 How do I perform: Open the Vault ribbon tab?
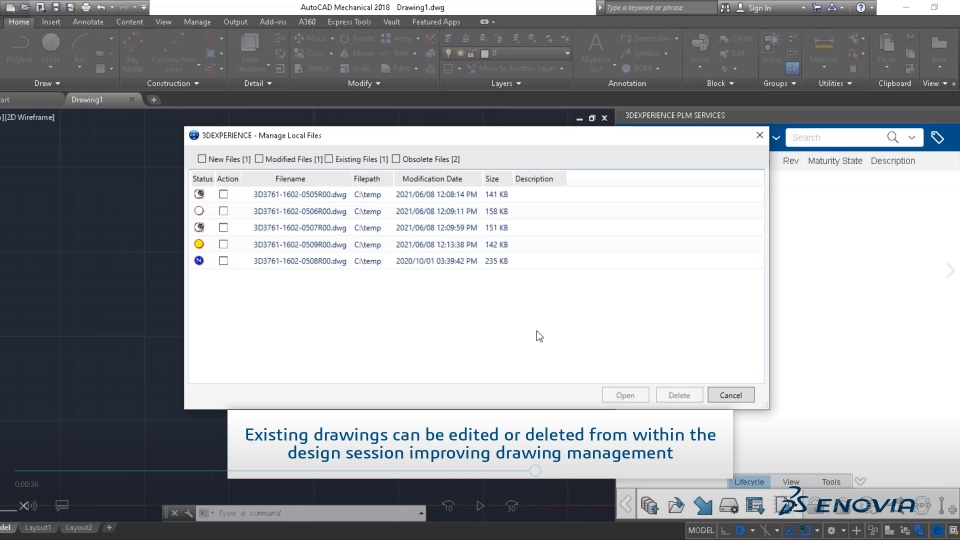point(391,22)
